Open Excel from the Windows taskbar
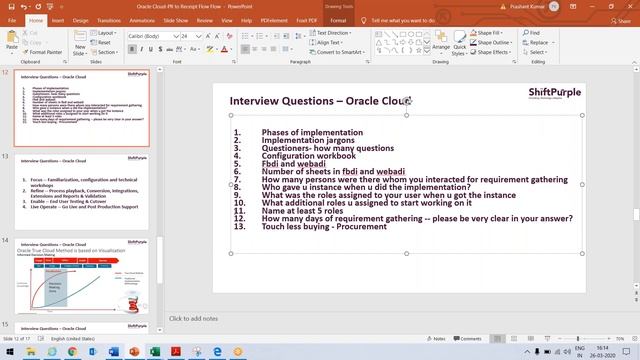Viewport: 640px width, 360px height. 155,351
